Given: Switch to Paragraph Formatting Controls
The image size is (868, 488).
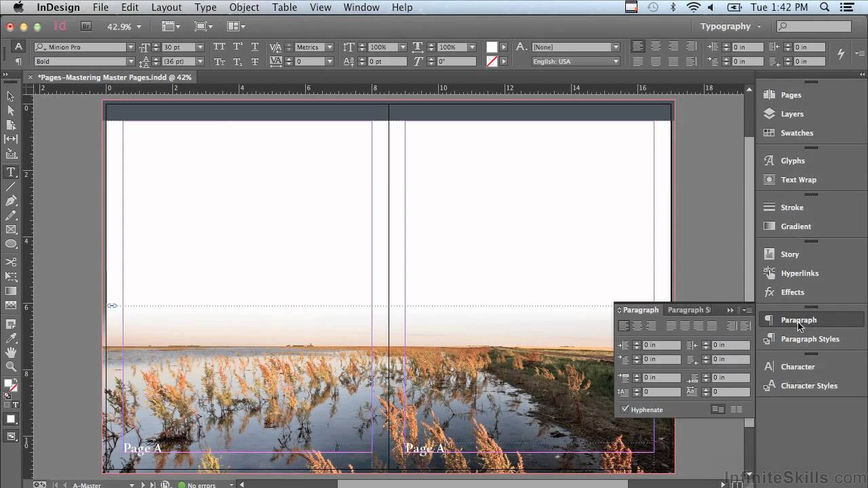Looking at the screenshot, I should (18, 61).
